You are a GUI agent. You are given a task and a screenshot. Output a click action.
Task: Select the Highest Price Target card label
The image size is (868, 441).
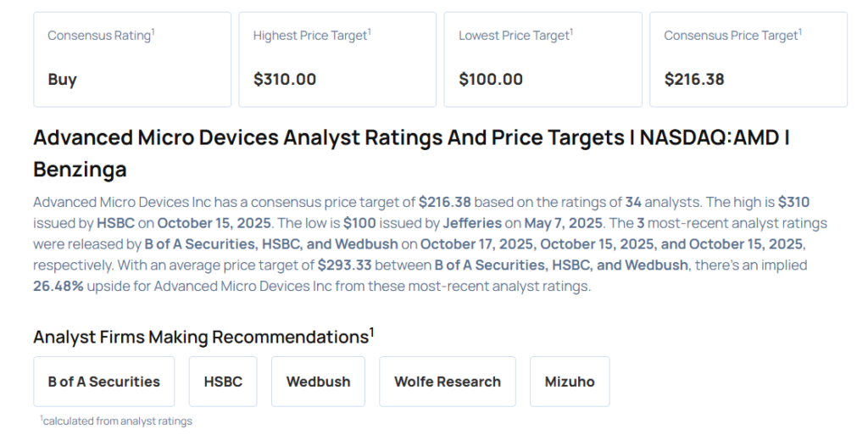click(x=310, y=36)
